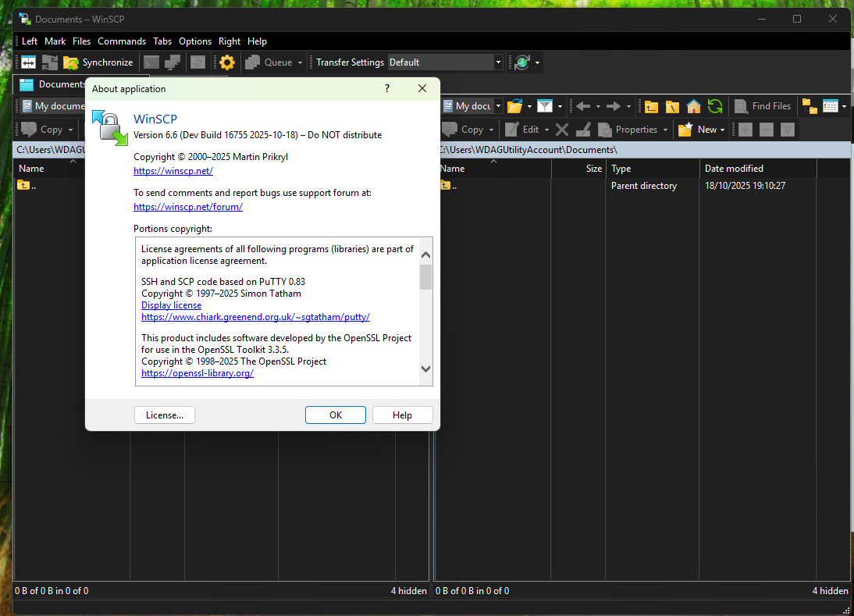Open the winscp.net/forum support link
The image size is (854, 616).
coord(187,207)
